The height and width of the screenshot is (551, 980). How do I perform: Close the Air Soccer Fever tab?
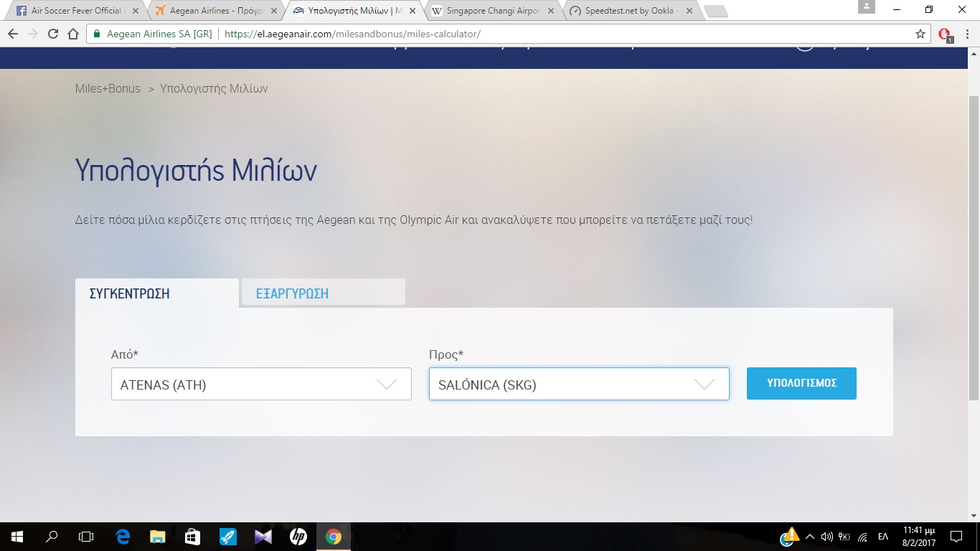[134, 11]
